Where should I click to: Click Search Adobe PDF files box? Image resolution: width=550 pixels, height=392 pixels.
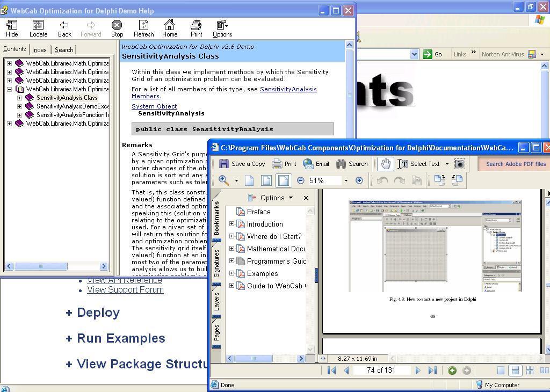(x=515, y=164)
